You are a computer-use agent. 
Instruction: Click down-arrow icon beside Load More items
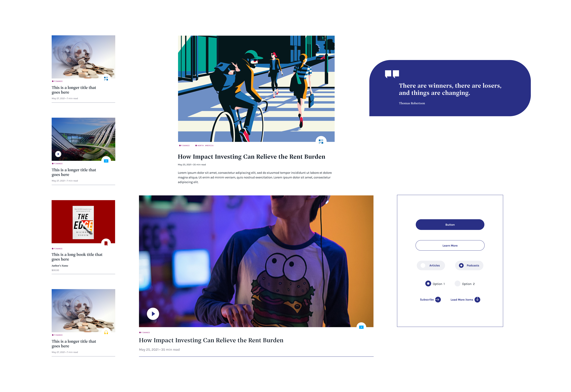click(477, 300)
